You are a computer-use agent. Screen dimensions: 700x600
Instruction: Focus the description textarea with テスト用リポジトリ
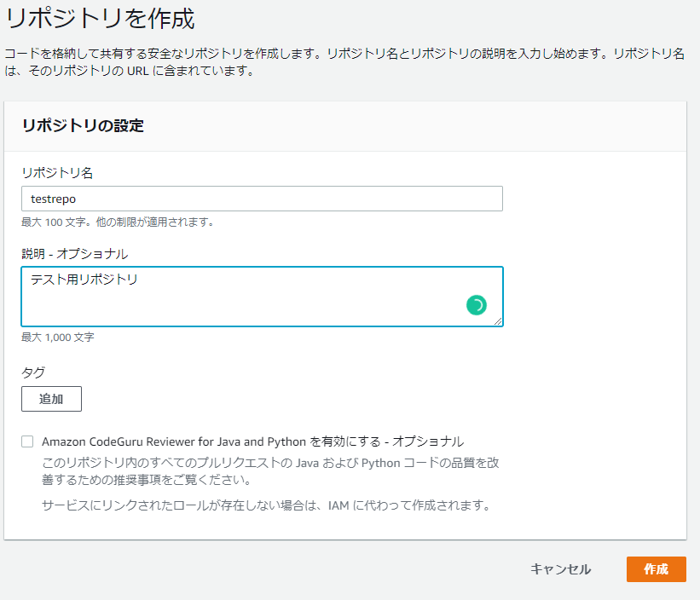tap(262, 297)
